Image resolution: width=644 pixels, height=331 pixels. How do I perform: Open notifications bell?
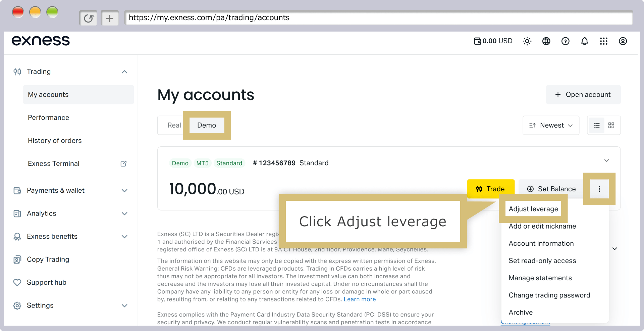tap(585, 41)
